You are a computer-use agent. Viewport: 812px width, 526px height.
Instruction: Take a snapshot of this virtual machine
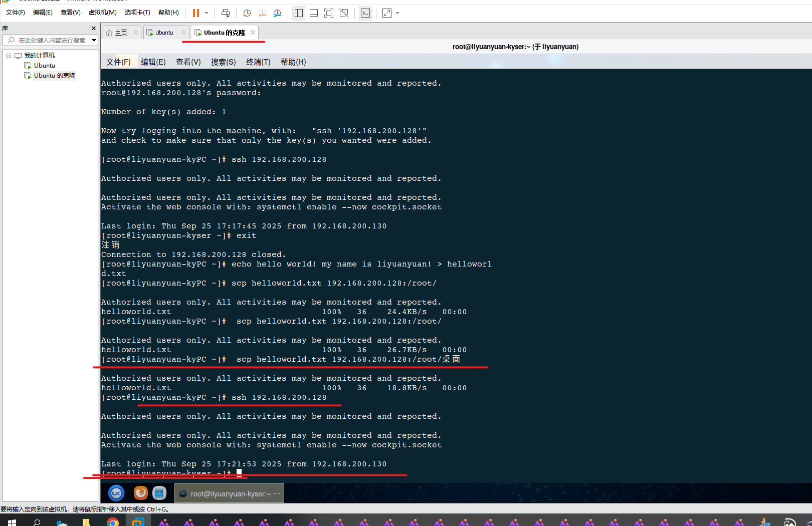point(247,13)
